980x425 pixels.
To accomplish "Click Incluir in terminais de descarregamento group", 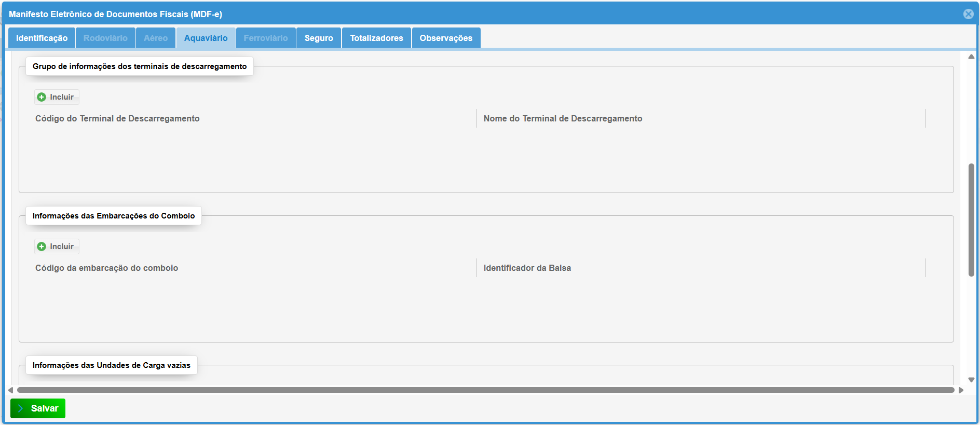I will (x=57, y=97).
